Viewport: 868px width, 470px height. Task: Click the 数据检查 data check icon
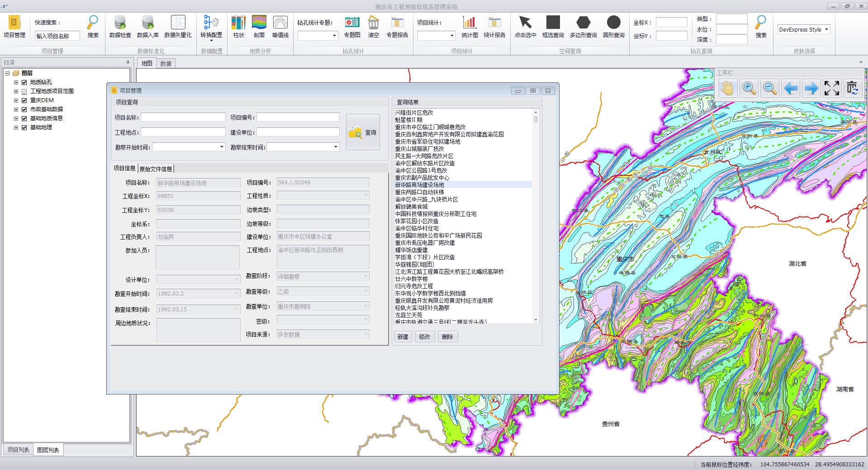(x=120, y=23)
